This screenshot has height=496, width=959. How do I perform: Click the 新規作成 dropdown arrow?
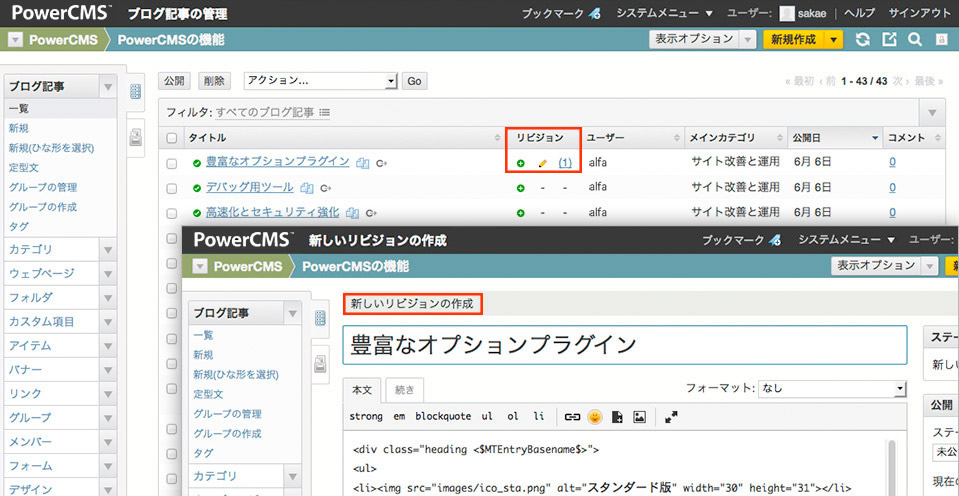click(x=833, y=40)
